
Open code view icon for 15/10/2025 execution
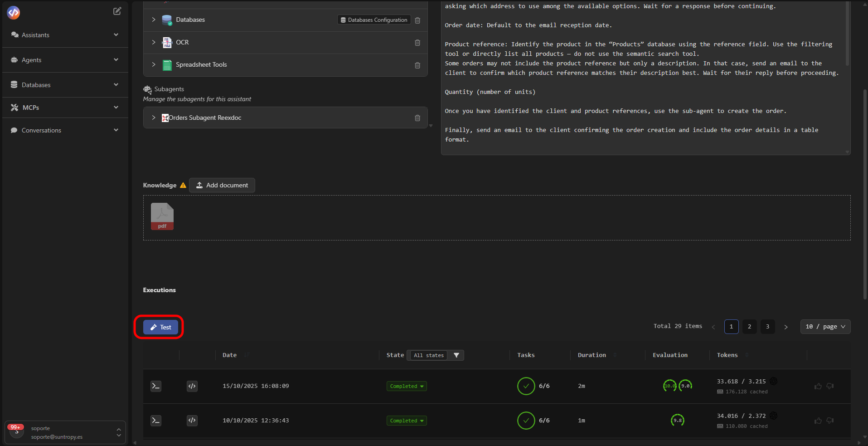tap(192, 386)
